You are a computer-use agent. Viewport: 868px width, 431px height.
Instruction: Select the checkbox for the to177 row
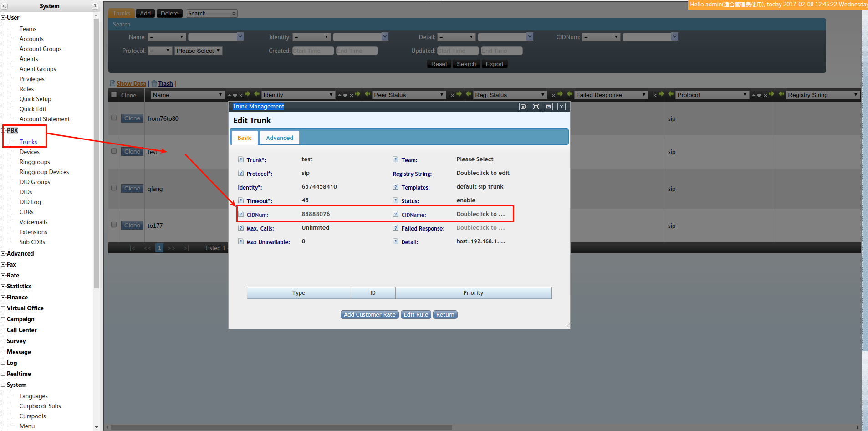(114, 225)
